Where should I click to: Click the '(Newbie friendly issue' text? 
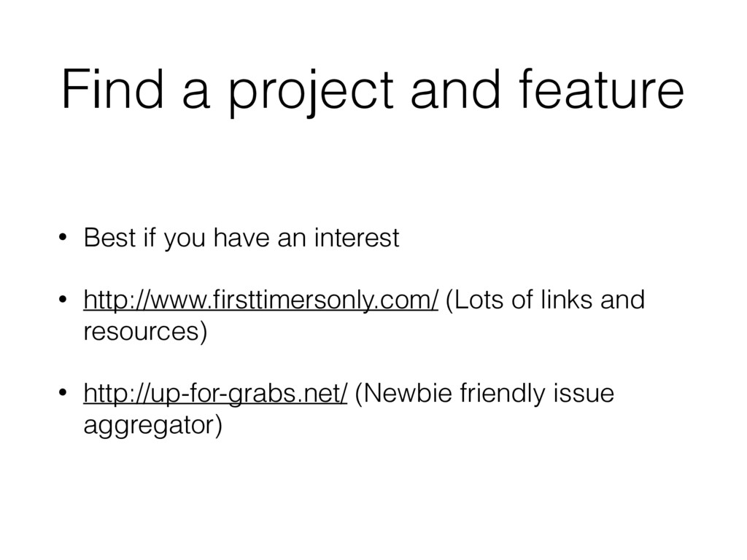click(484, 394)
